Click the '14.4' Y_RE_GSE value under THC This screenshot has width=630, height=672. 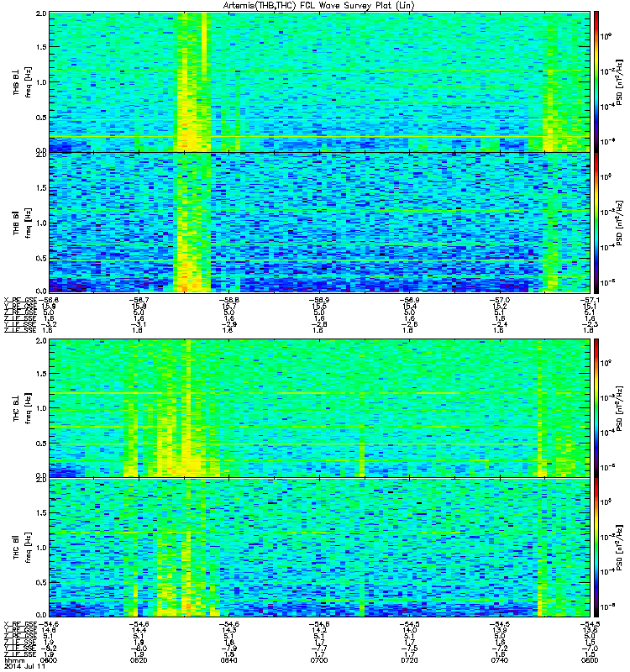(139, 630)
